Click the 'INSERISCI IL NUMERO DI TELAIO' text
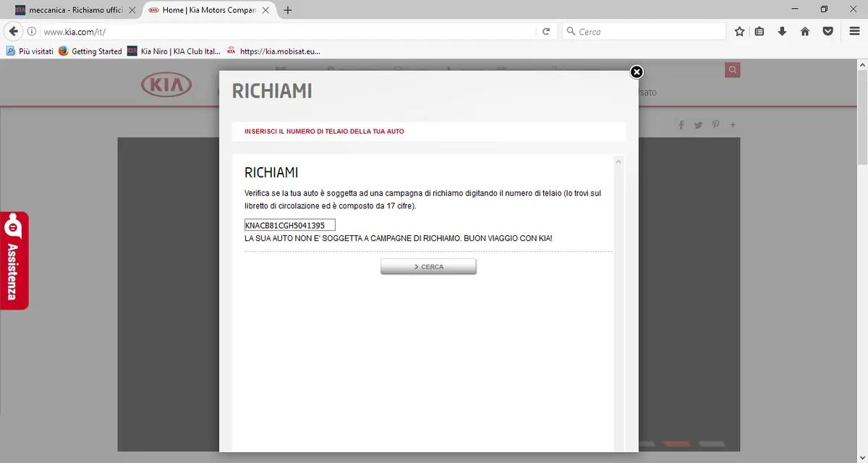This screenshot has width=868, height=463. click(324, 132)
